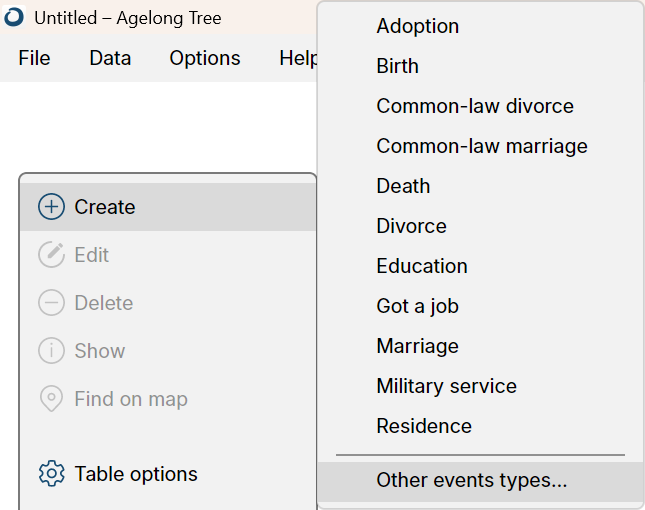645x510 pixels.
Task: Click the Edit pencil icon
Action: point(51,255)
